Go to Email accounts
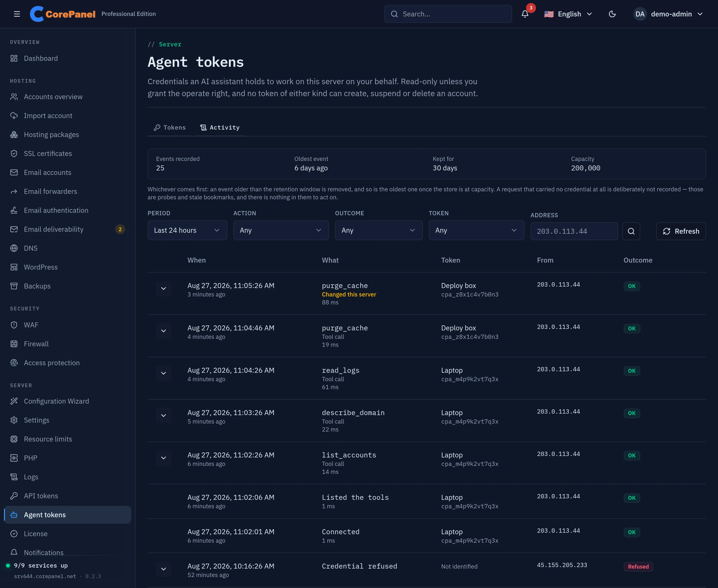The height and width of the screenshot is (588, 718). point(67,173)
